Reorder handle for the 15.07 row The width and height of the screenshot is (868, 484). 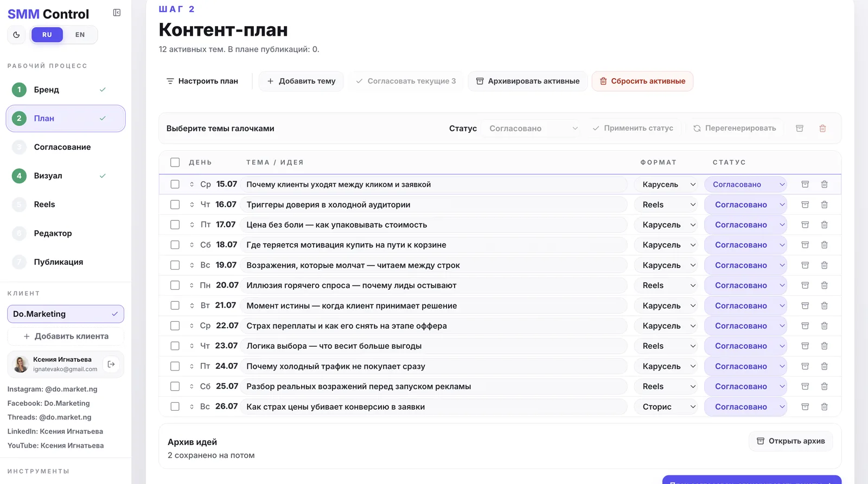(x=192, y=184)
